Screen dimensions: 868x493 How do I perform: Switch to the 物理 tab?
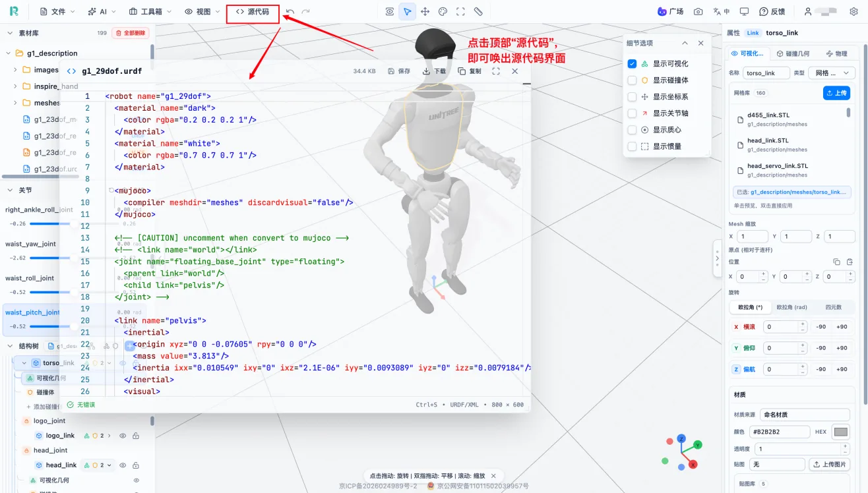click(836, 53)
